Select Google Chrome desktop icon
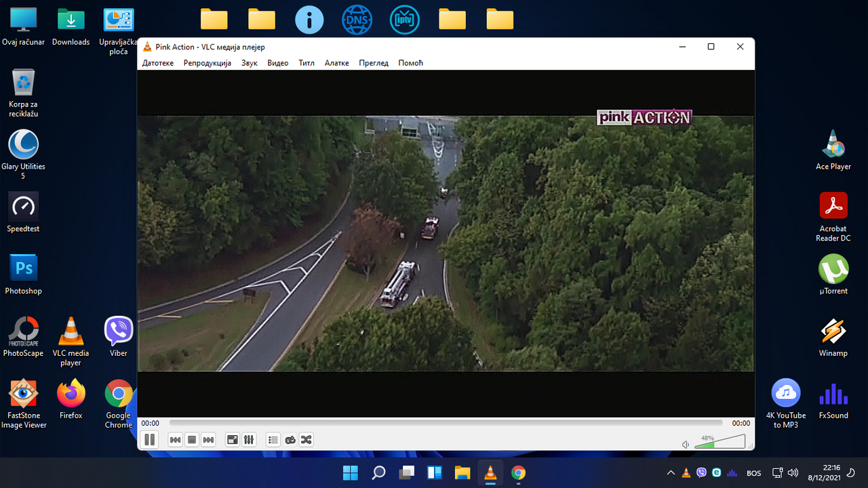 coord(119,404)
